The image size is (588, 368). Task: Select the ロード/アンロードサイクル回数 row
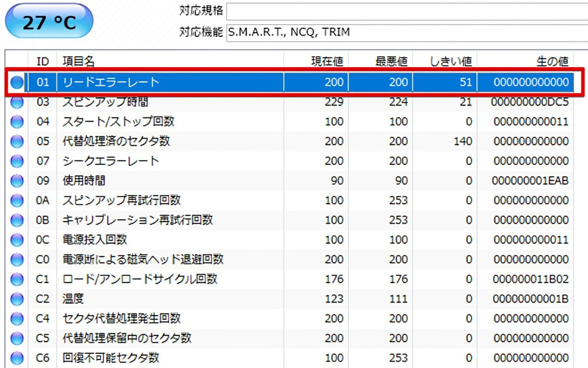289,280
